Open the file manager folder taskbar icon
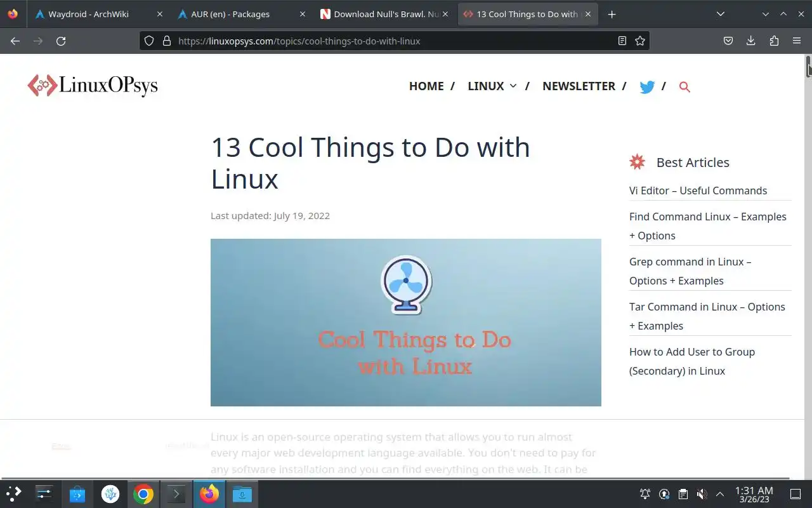The height and width of the screenshot is (508, 812). point(242,493)
